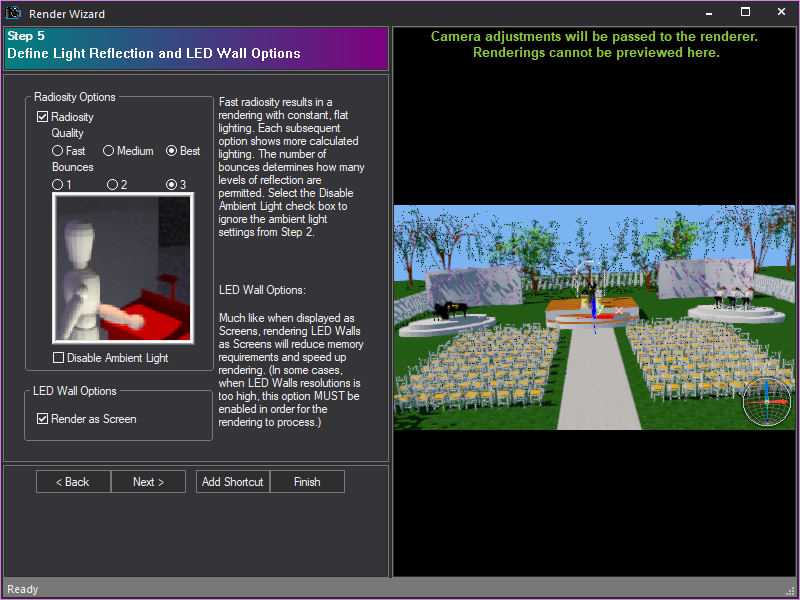Select Medium radiosity quality

[108, 150]
